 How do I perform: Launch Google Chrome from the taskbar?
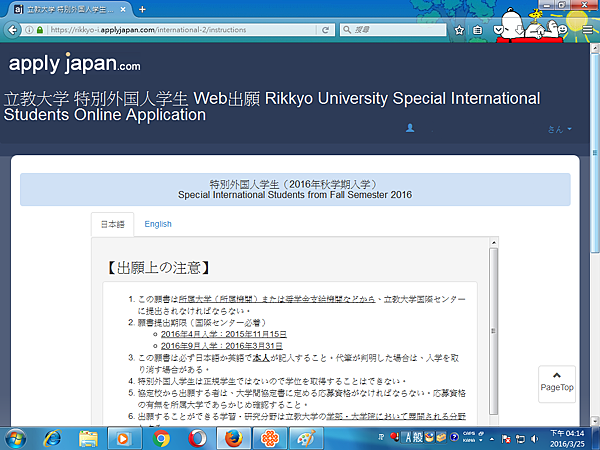point(161,439)
